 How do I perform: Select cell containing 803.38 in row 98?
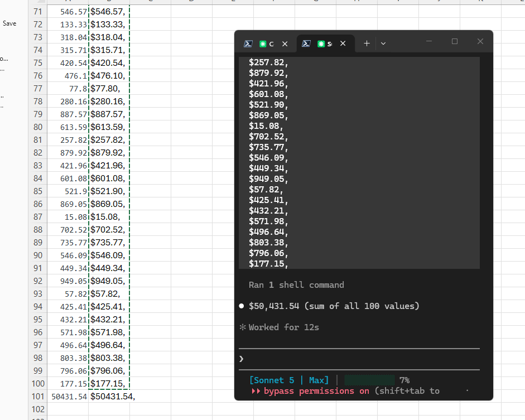click(x=68, y=358)
